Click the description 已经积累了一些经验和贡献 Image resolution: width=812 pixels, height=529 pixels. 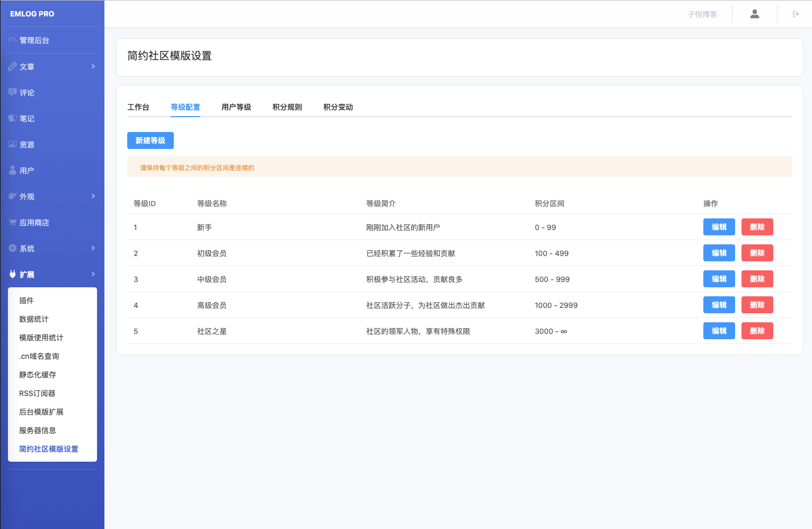click(411, 253)
